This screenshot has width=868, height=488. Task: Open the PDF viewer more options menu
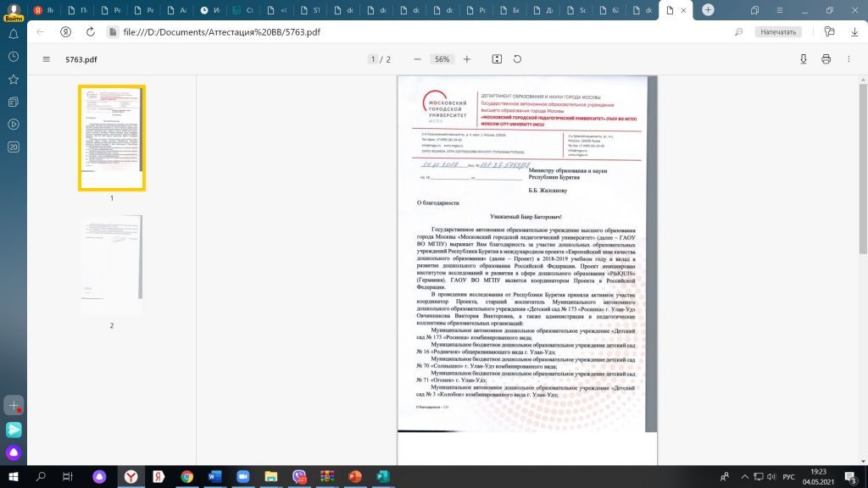(x=849, y=59)
